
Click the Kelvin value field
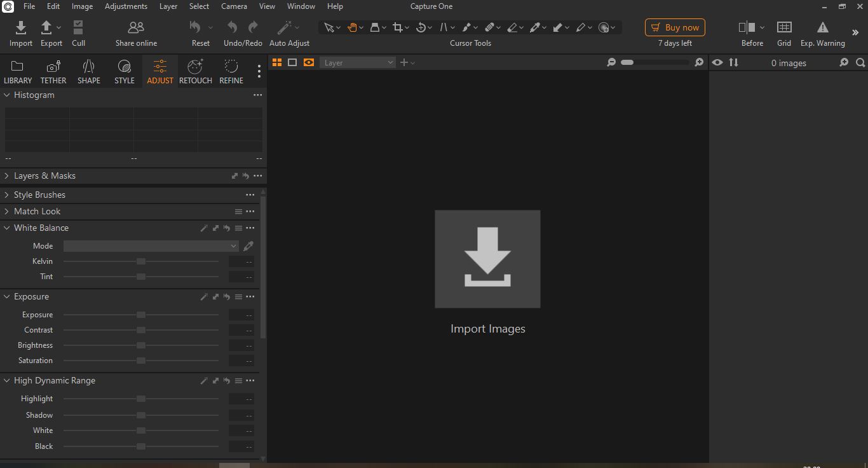(241, 261)
